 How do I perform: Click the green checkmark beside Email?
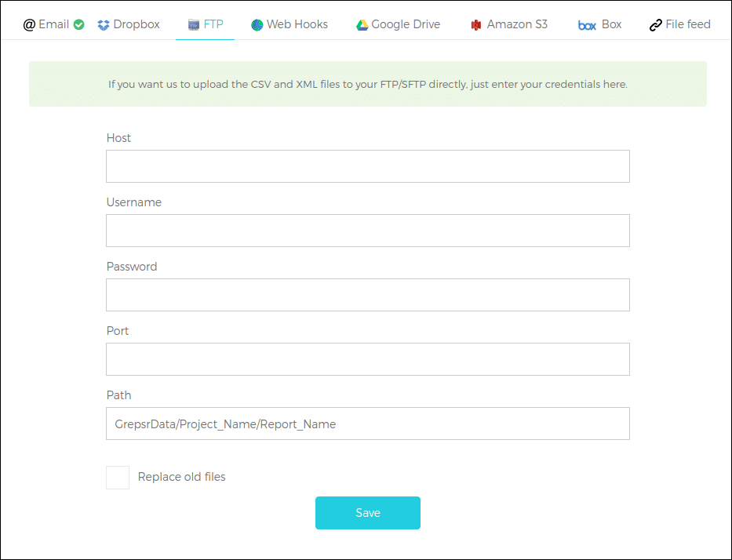pyautogui.click(x=79, y=24)
